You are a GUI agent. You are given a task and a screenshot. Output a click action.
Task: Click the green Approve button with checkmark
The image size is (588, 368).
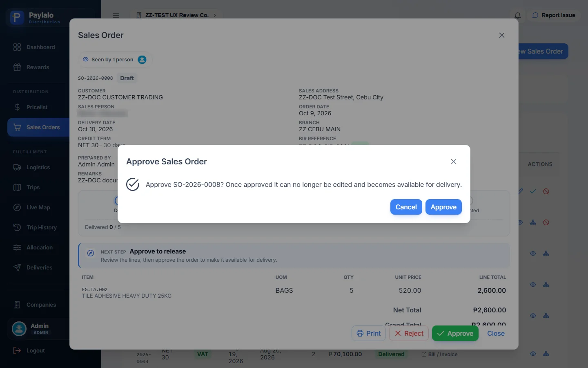[455, 333]
